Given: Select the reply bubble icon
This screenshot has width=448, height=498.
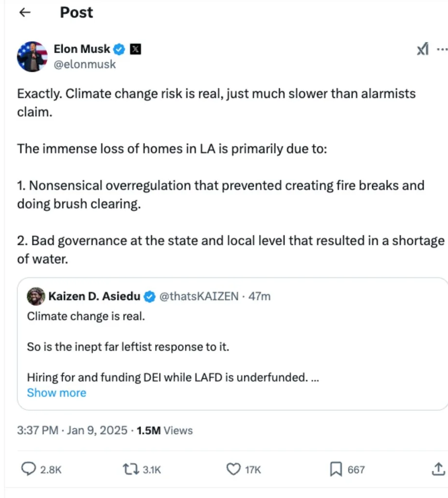Looking at the screenshot, I should [x=29, y=469].
